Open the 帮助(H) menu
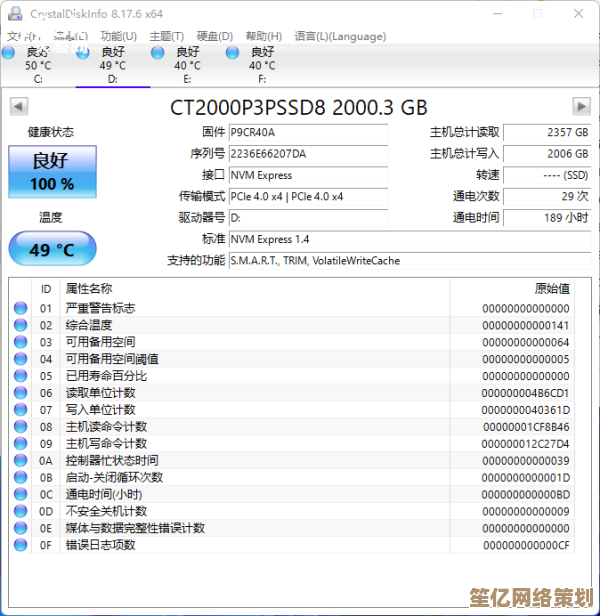 pos(264,37)
